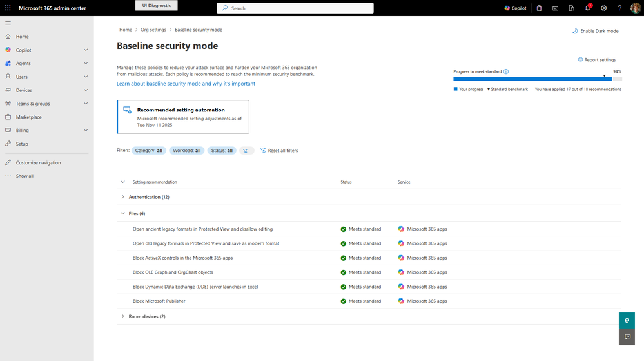Click the search box
Screen dimensions: 644x362
295,8
